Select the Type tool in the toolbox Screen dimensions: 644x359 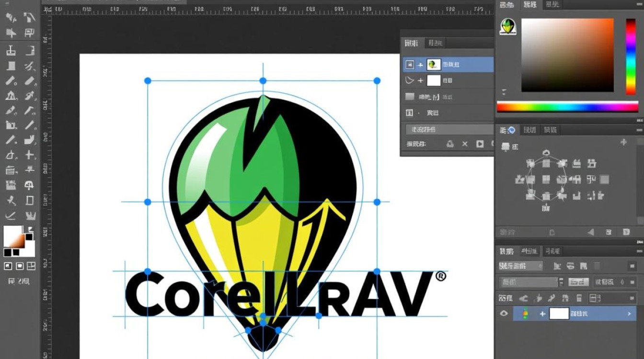coord(29,156)
